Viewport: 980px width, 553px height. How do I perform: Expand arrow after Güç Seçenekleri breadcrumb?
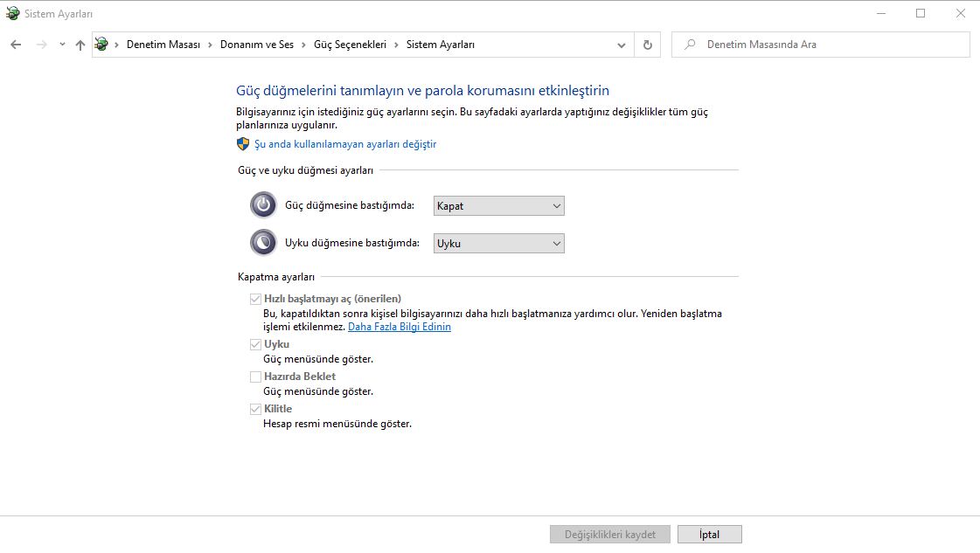coord(396,45)
